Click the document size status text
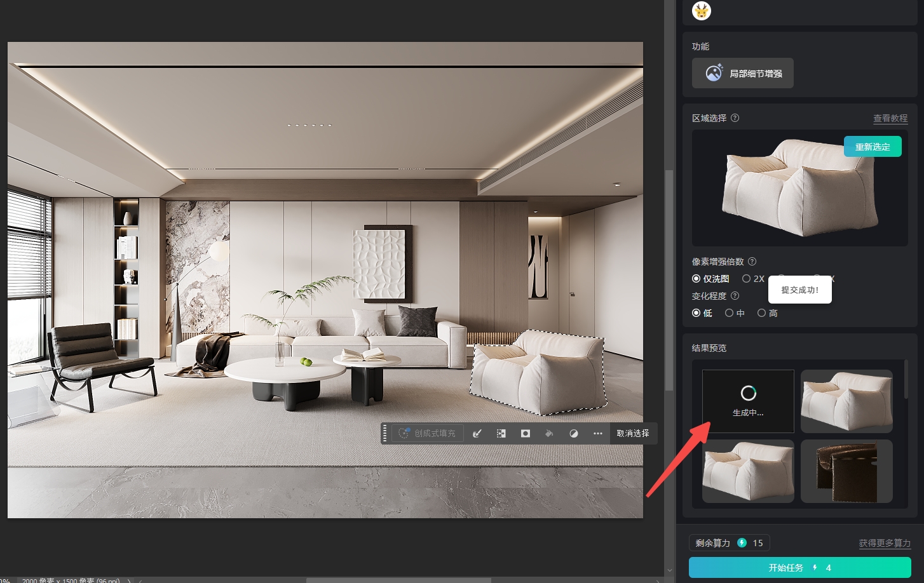The height and width of the screenshot is (583, 924). click(71, 580)
